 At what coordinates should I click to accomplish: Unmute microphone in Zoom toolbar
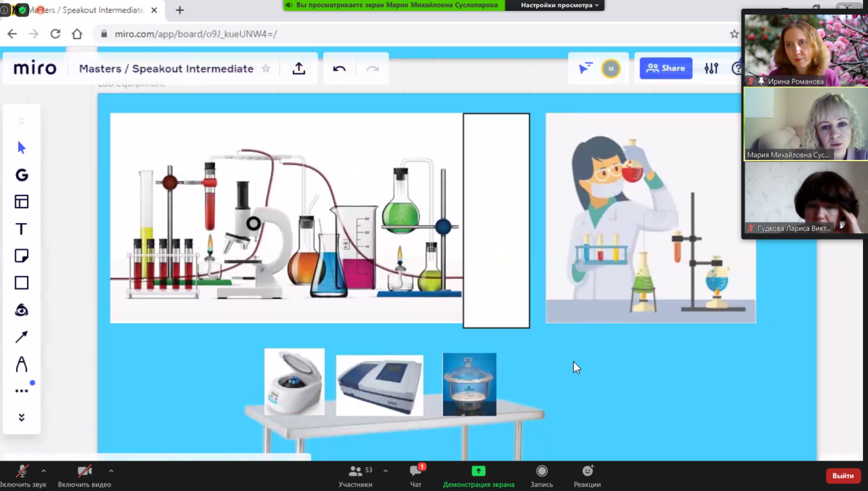click(22, 476)
